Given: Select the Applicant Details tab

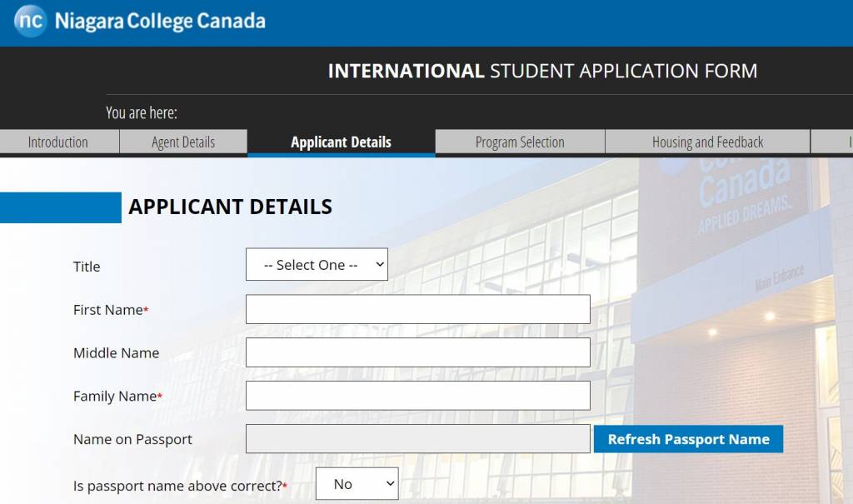Looking at the screenshot, I should tap(341, 142).
